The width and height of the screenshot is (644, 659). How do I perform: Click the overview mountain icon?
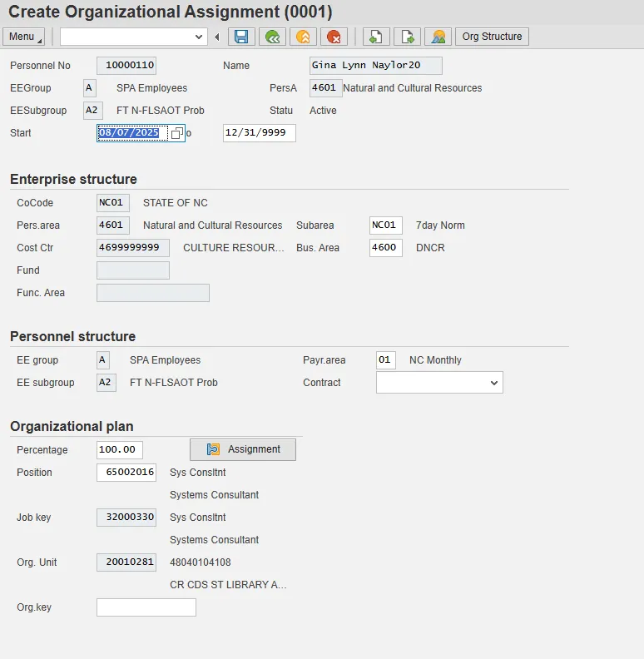tap(438, 37)
